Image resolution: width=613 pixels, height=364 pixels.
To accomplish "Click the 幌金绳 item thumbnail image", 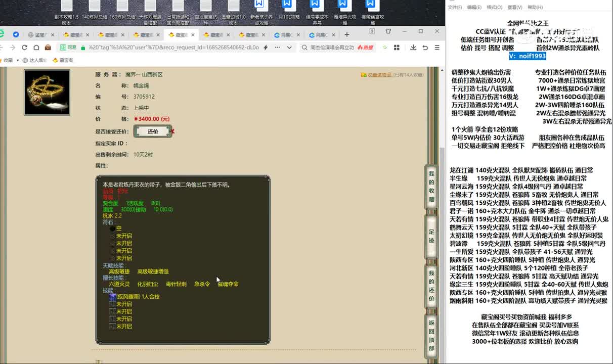I will click(x=47, y=93).
